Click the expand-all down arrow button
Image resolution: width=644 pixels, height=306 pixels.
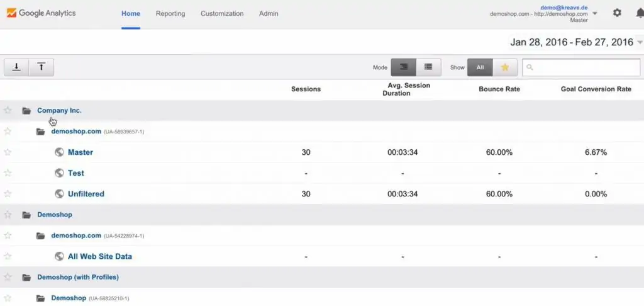[16, 67]
